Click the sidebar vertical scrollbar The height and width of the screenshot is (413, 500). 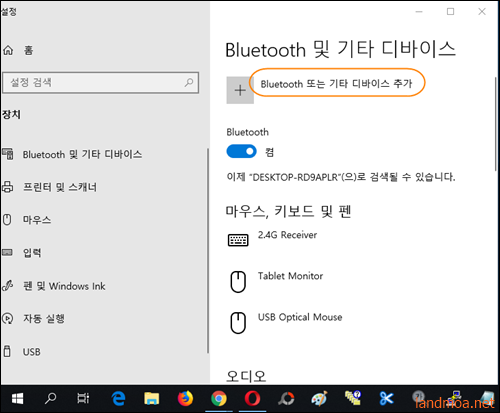[208, 251]
